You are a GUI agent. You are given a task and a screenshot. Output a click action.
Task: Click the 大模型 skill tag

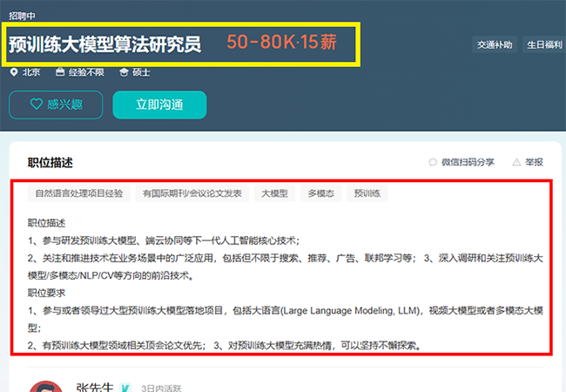pyautogui.click(x=274, y=193)
